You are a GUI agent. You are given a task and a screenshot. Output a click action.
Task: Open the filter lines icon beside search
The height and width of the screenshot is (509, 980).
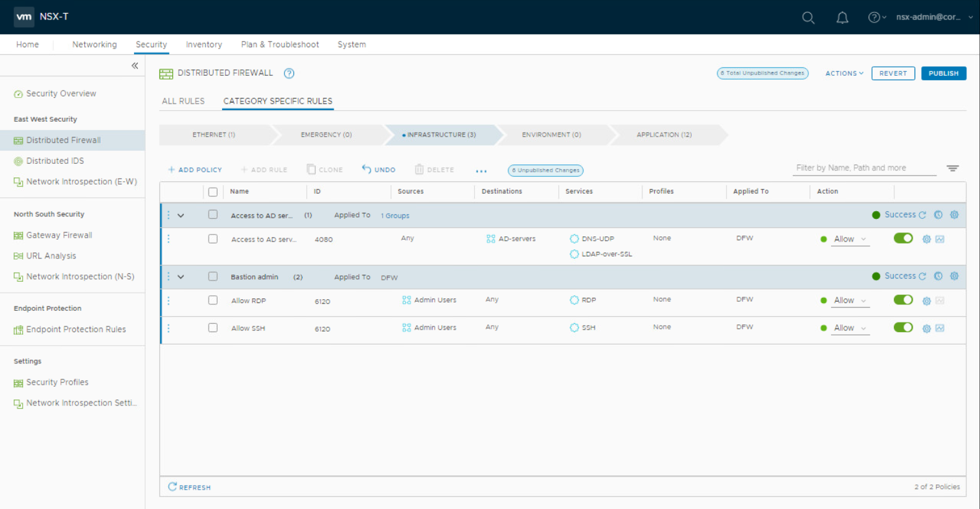[x=952, y=168]
